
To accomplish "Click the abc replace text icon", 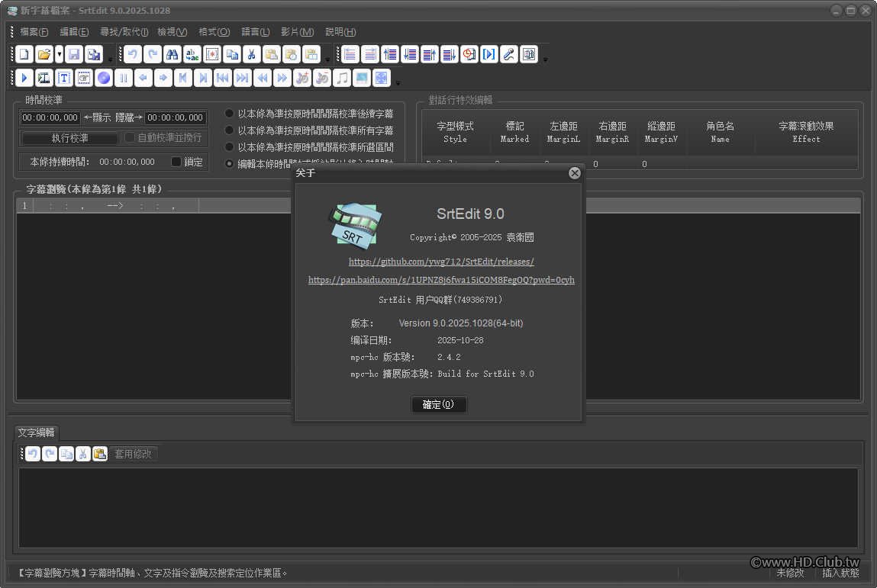I will [x=192, y=54].
